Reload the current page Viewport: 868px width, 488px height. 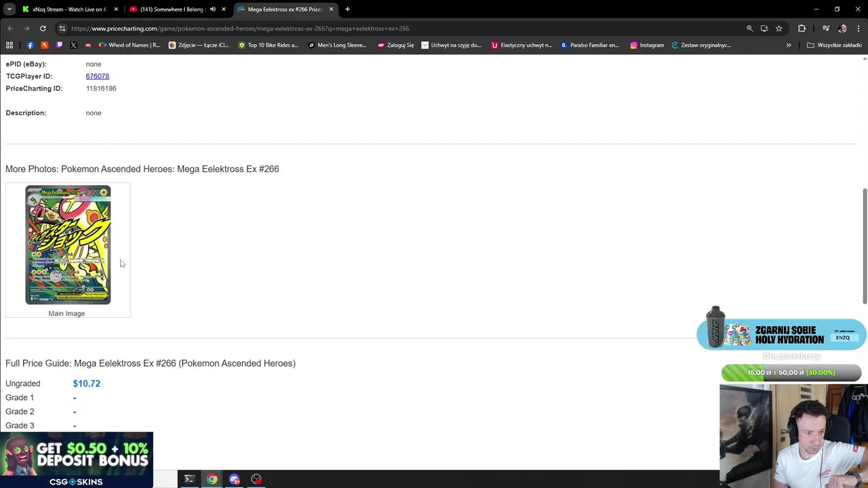point(43,28)
